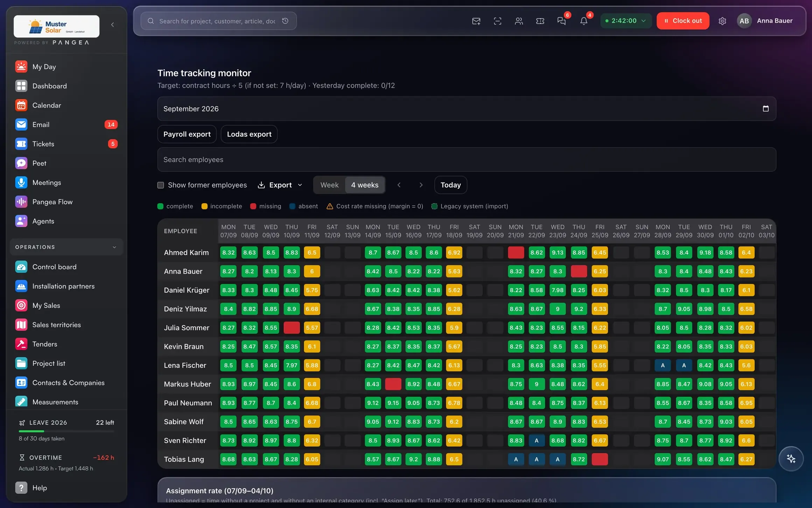
Task: Click Tobias Lang's red missing cell on 25/09
Action: pos(600,459)
